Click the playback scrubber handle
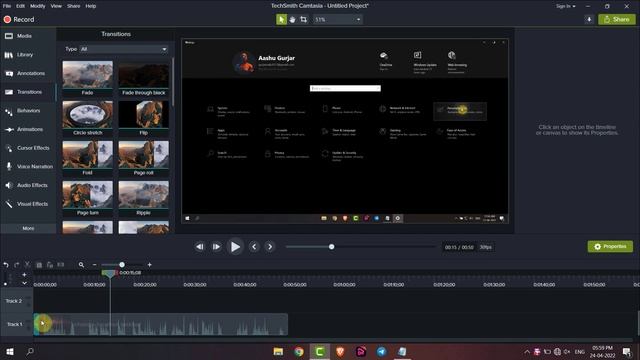640x360 pixels. pyautogui.click(x=331, y=247)
